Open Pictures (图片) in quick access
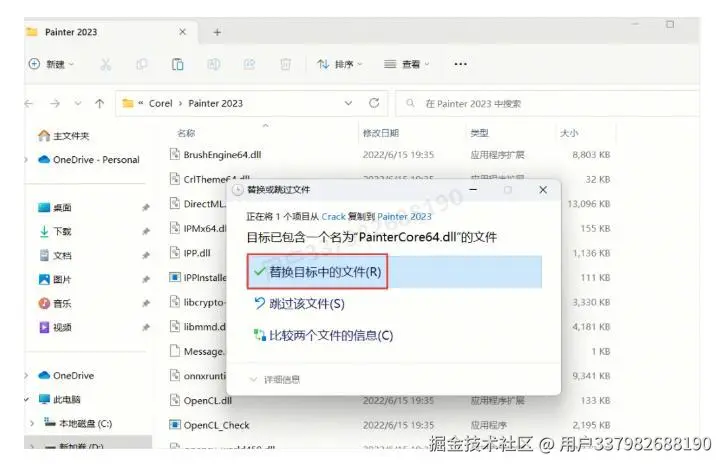 [x=55, y=279]
